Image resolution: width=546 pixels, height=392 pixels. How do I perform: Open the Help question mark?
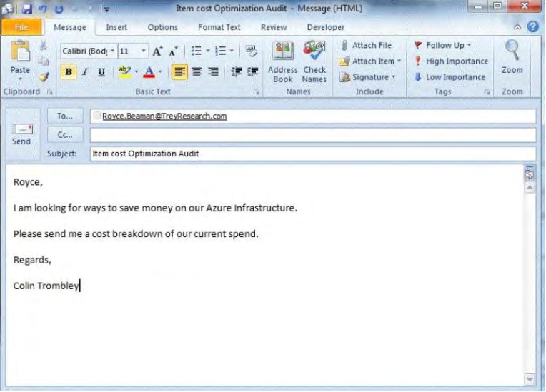pyautogui.click(x=532, y=27)
